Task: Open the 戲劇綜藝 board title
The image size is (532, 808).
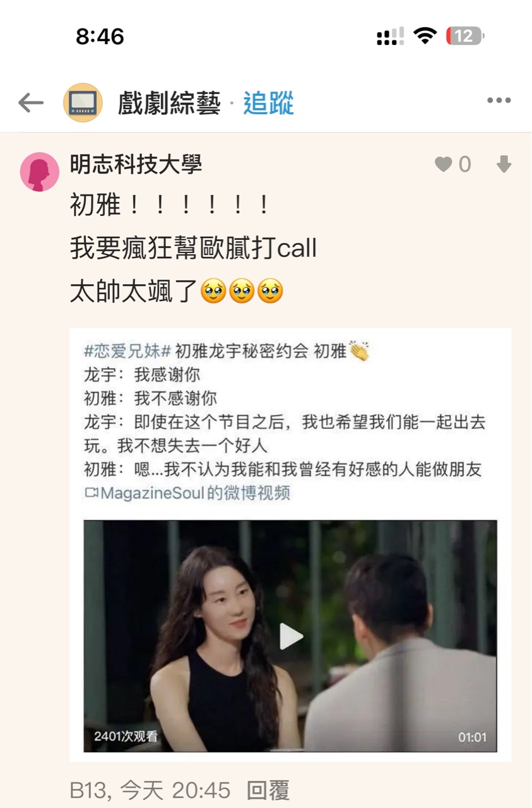Action: coord(169,103)
